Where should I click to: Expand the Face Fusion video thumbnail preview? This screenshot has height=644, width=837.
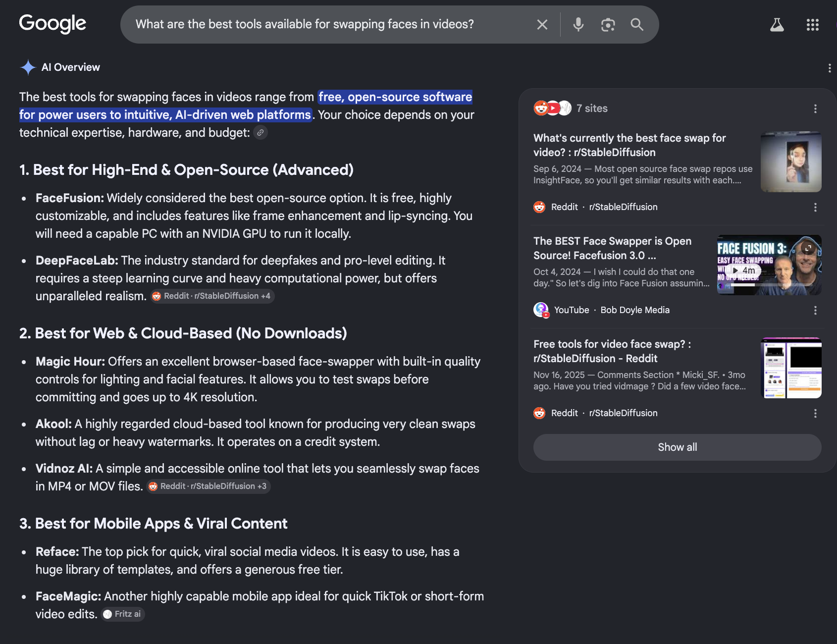(x=808, y=248)
